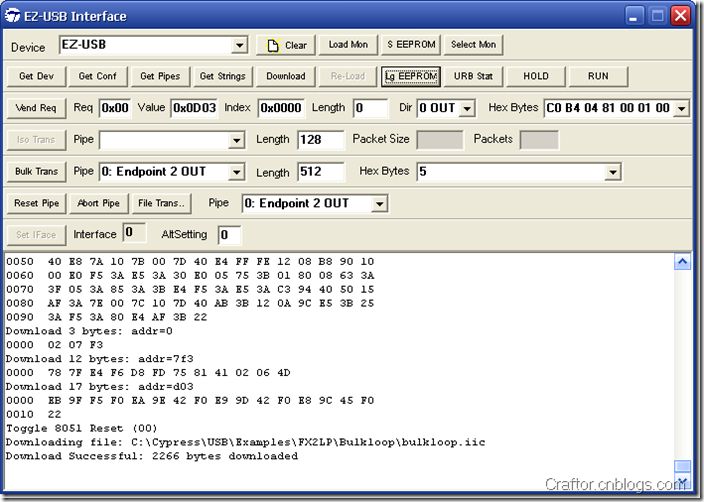Click the Clear button with page icon

tap(286, 45)
